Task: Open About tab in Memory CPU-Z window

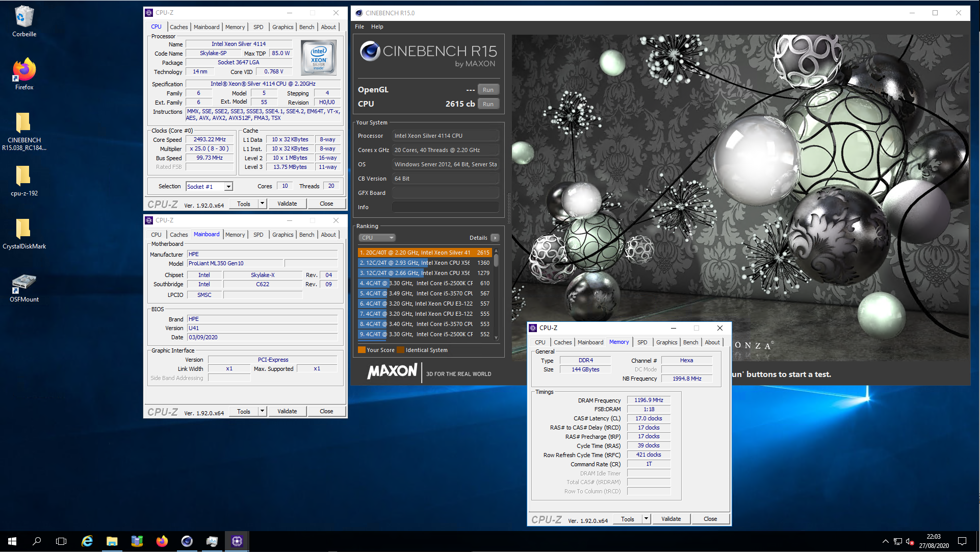Action: pos(712,342)
